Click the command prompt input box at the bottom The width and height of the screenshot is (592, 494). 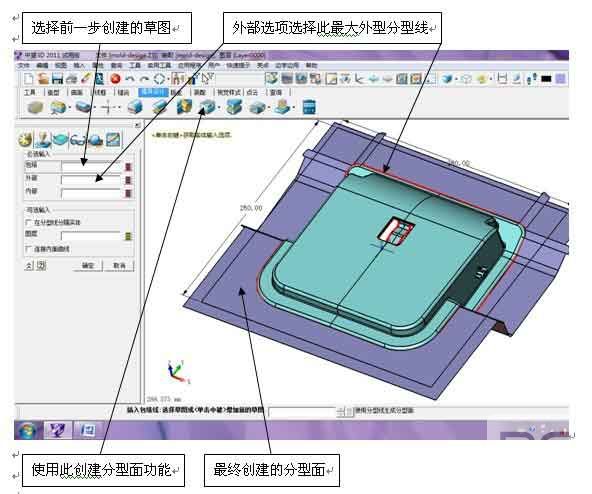(x=302, y=412)
